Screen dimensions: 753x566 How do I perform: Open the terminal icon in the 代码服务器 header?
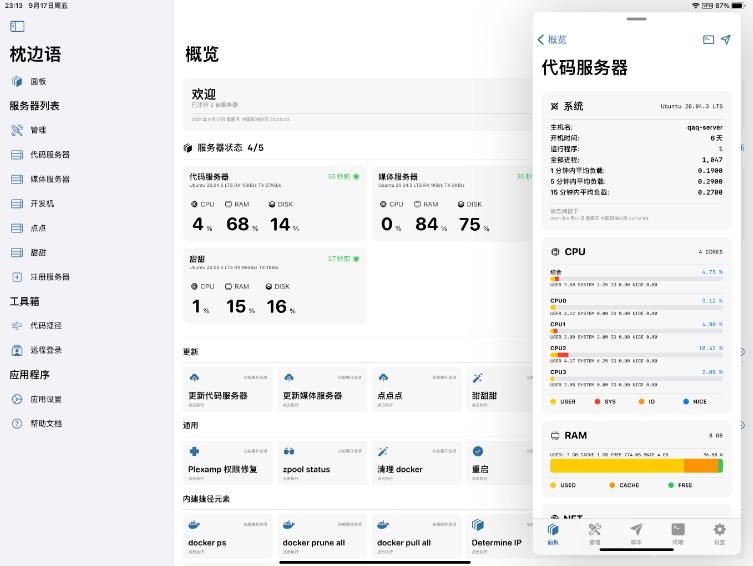708,40
